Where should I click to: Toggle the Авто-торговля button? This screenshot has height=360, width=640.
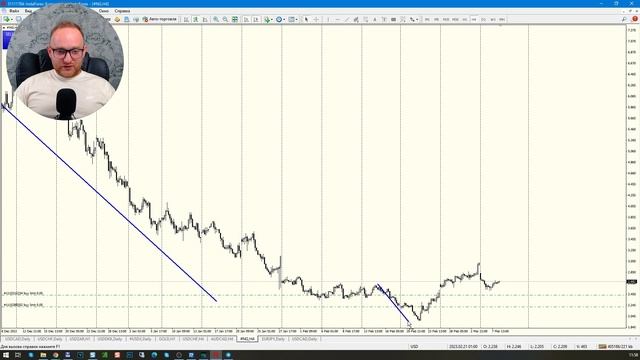coord(160,19)
